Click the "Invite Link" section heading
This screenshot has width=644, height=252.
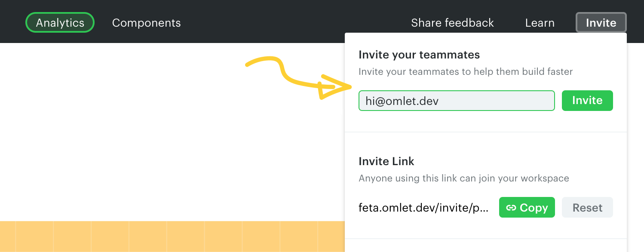click(x=386, y=161)
